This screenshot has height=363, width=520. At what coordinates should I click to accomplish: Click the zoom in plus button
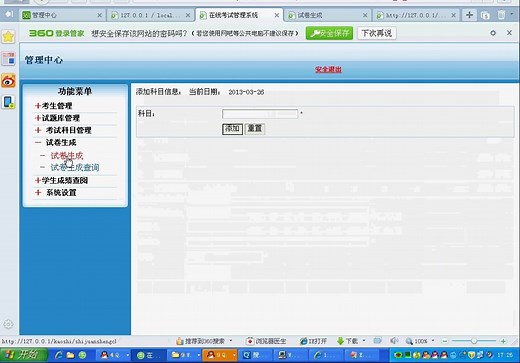[503, 341]
